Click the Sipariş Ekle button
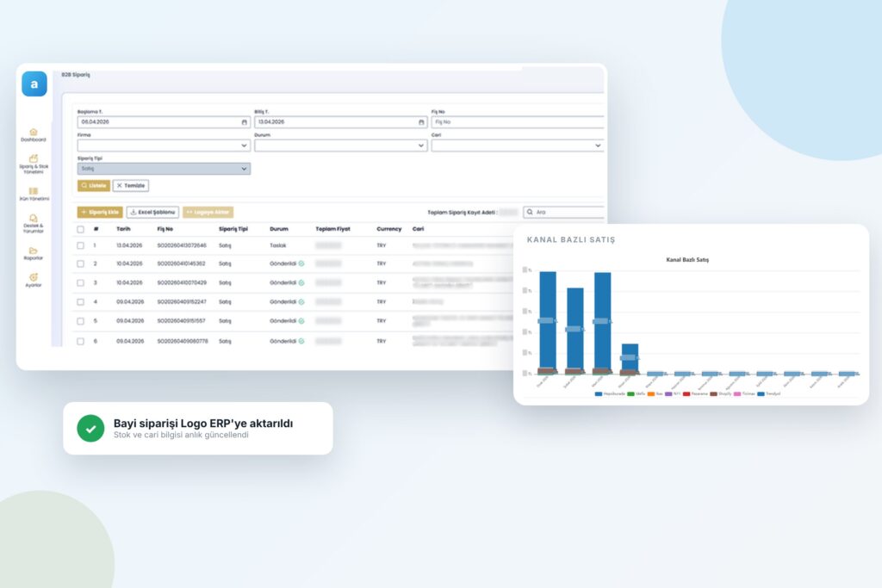Viewport: 882px width, 588px height. pyautogui.click(x=100, y=212)
